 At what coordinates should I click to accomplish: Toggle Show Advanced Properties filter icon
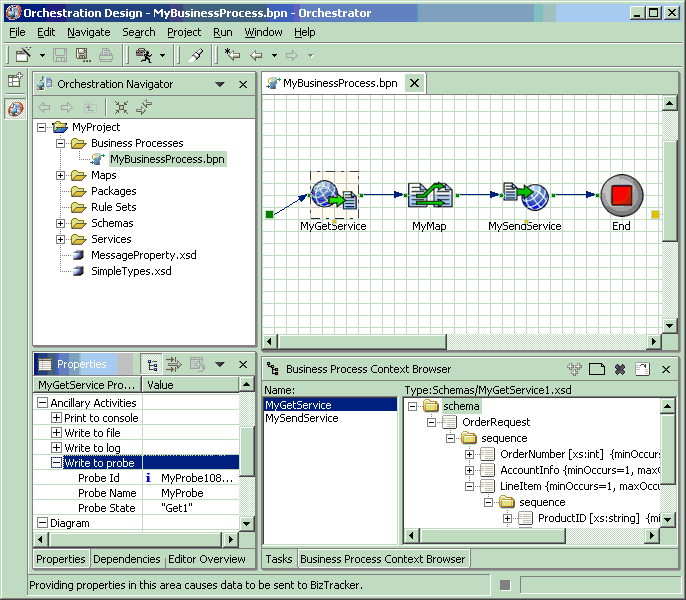174,365
